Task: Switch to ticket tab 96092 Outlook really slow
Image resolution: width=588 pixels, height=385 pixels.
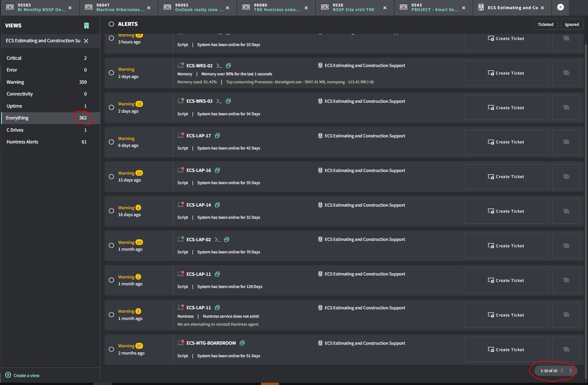Action: [x=197, y=8]
